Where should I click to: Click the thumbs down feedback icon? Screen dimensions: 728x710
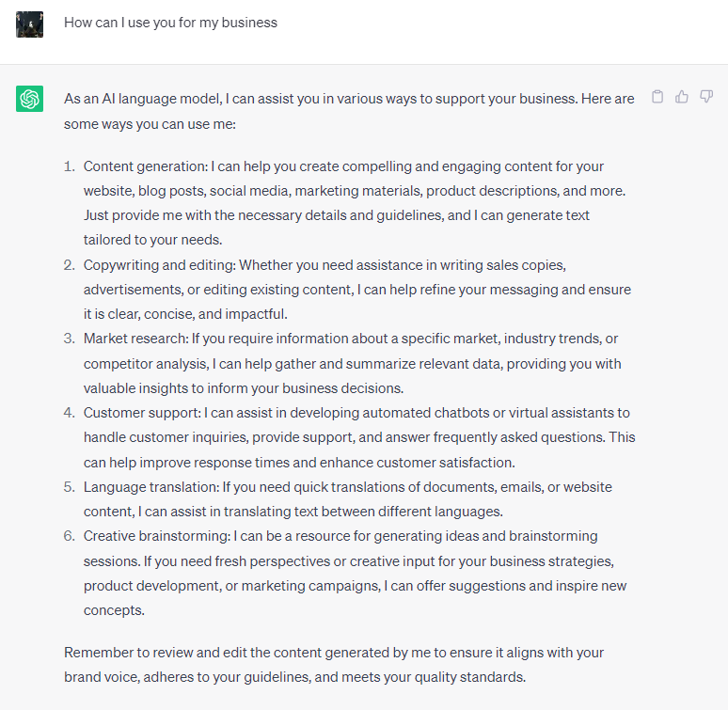[x=706, y=96]
